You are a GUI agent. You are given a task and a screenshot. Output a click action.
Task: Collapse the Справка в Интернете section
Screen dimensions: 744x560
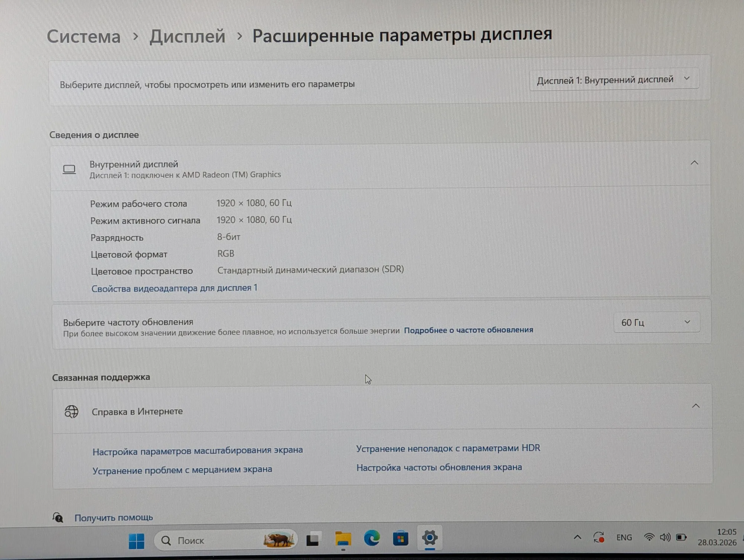point(696,406)
